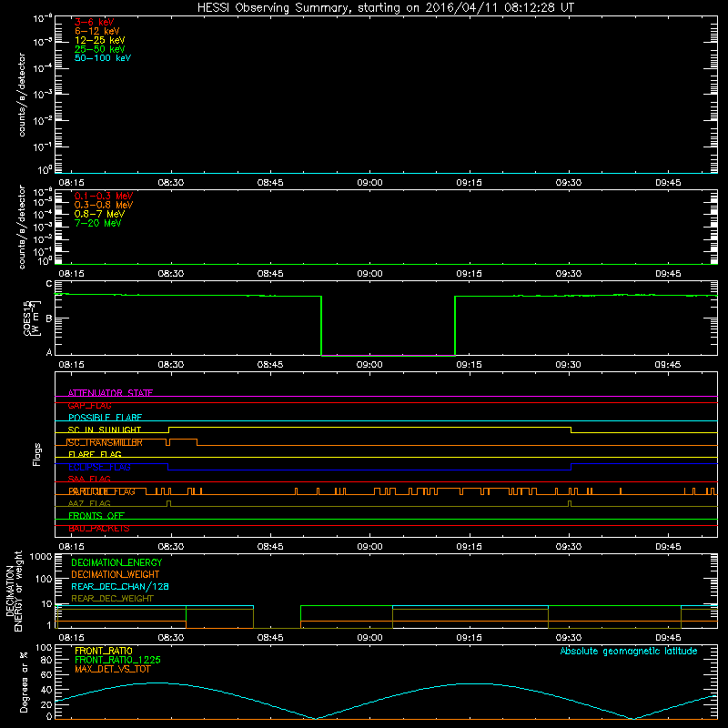Viewport: 728px width, 728px height.
Task: Click the DECIMATION ENERGY or weight axis title
Action: [15, 591]
